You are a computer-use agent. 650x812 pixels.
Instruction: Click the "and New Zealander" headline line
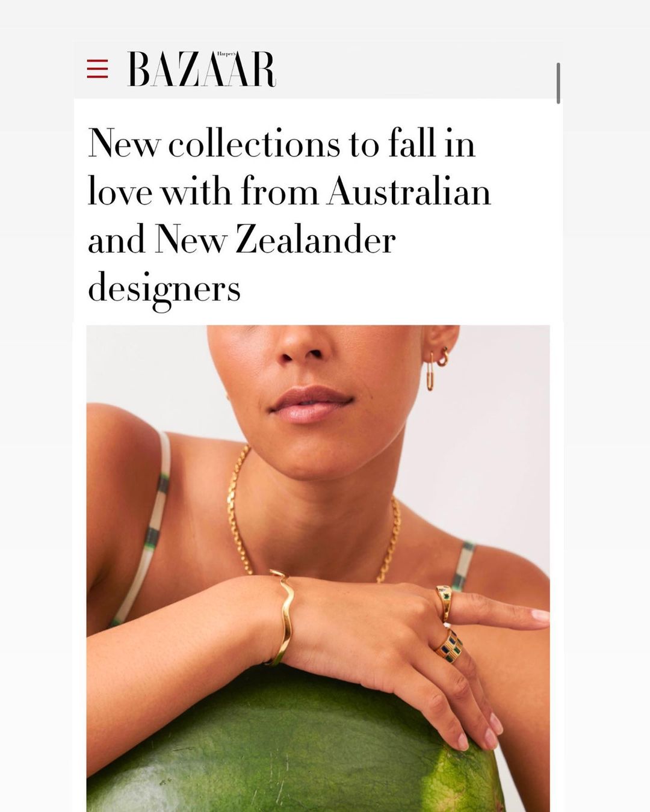click(x=241, y=239)
